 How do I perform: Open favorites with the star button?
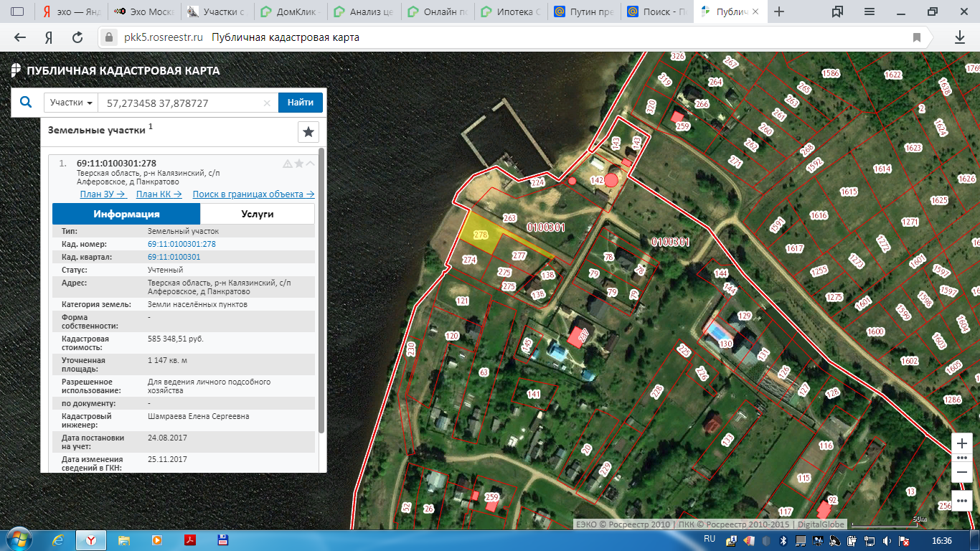point(308,132)
